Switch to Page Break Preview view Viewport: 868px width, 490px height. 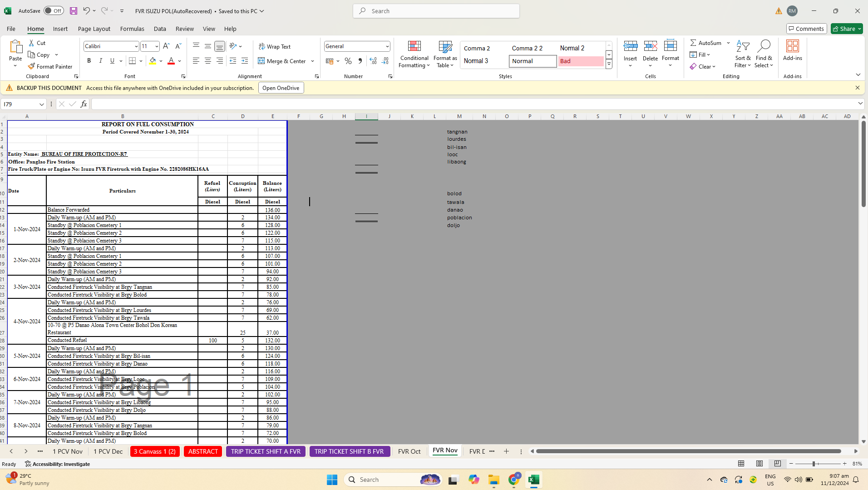777,464
